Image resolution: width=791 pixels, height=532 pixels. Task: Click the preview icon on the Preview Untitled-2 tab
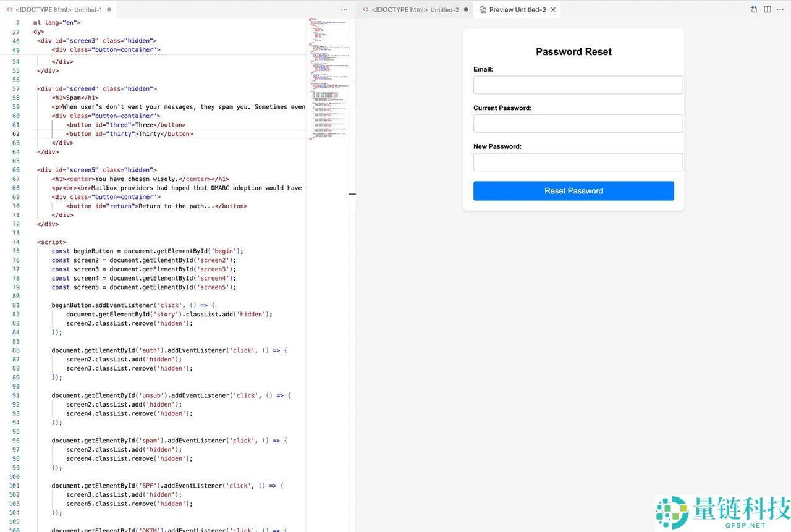click(483, 10)
